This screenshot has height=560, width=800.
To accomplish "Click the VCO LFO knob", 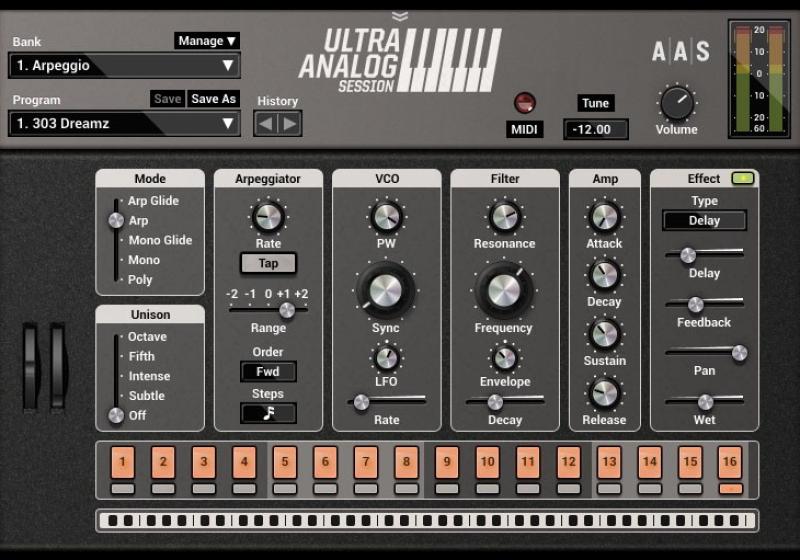I will click(x=386, y=358).
